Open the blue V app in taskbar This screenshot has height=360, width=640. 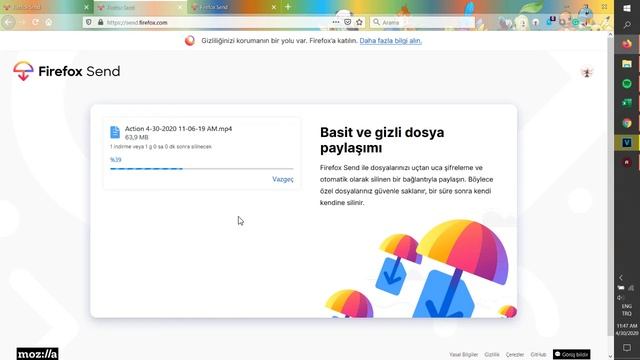point(627,142)
